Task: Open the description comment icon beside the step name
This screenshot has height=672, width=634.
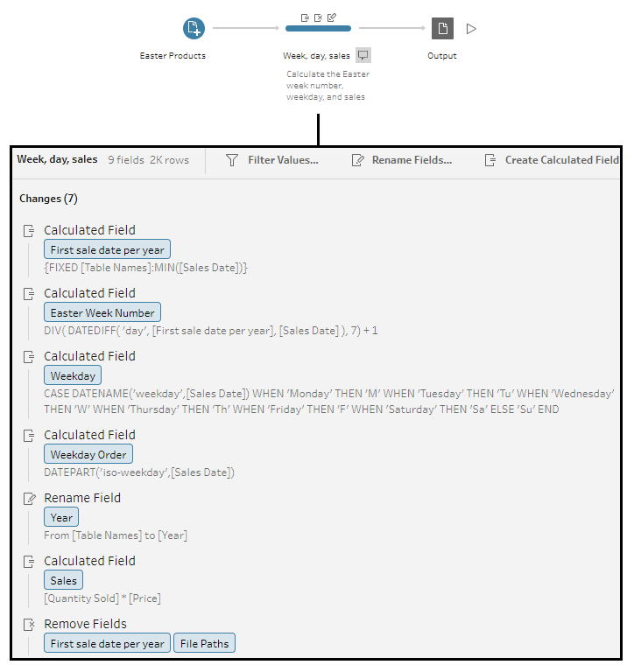Action: click(x=363, y=55)
